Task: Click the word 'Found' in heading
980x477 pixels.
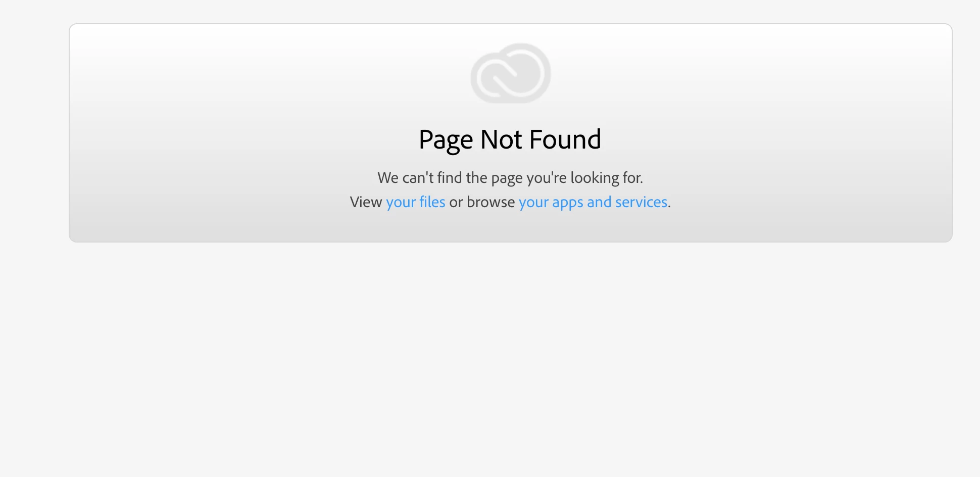Action: coord(565,139)
